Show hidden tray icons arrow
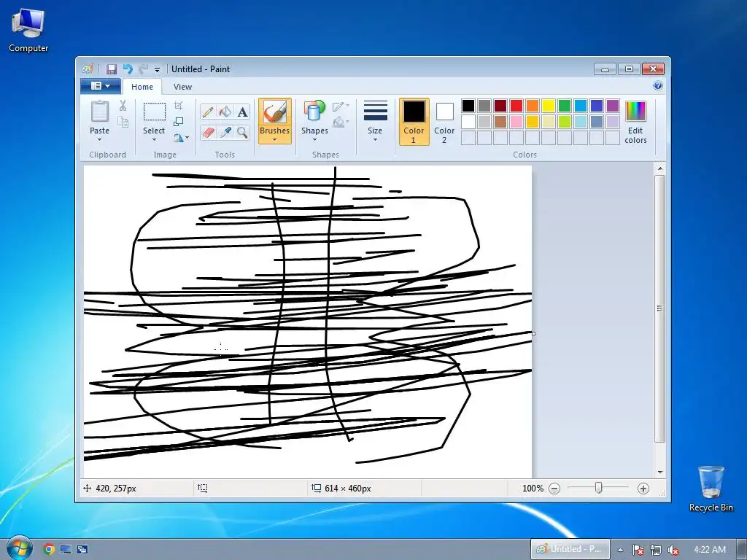 tap(620, 550)
